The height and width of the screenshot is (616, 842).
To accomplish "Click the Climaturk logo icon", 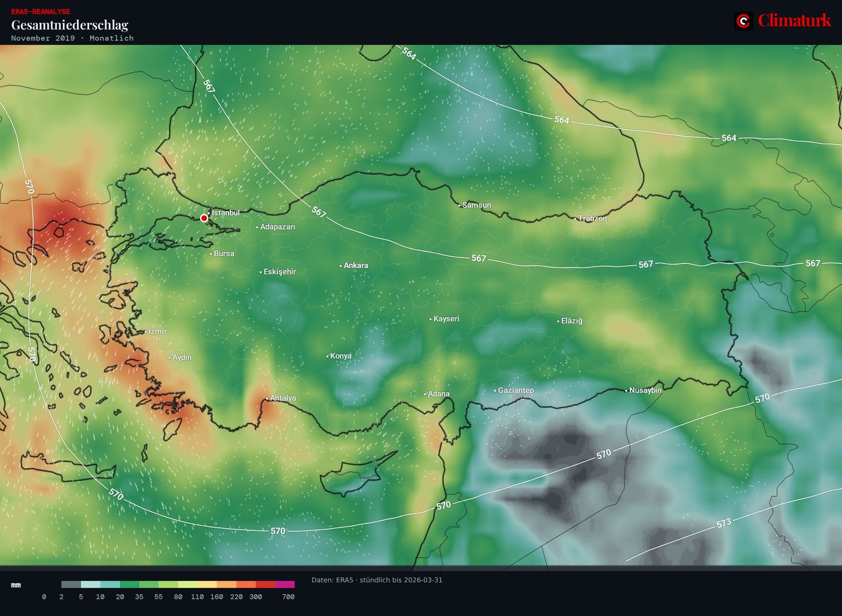I will 743,21.
